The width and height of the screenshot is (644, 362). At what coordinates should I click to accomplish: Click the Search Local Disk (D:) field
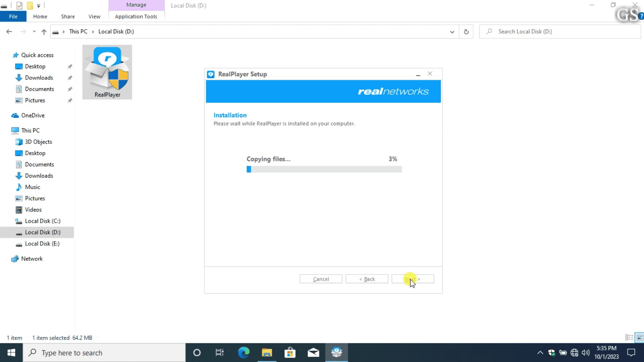560,32
